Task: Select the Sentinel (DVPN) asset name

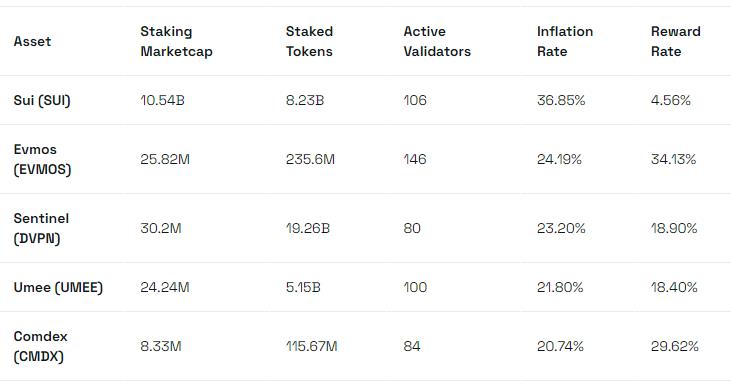Action: click(x=41, y=228)
